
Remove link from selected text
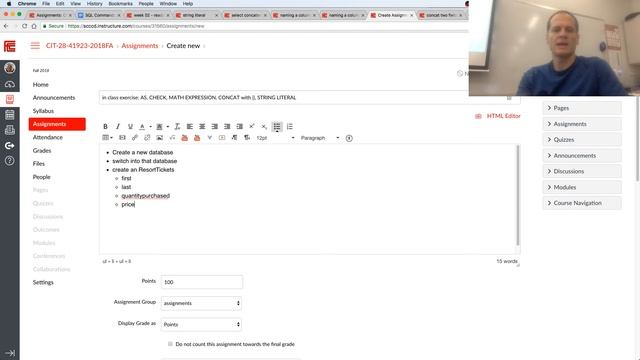click(147, 138)
